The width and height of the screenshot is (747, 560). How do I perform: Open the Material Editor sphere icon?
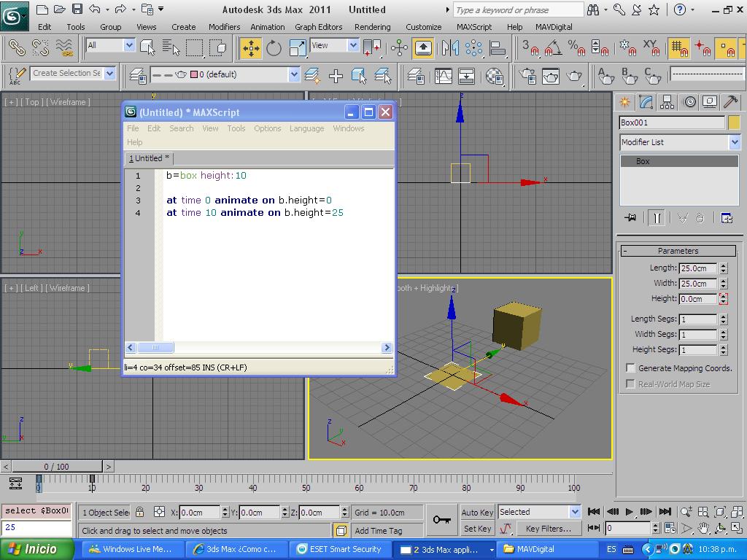click(x=495, y=75)
